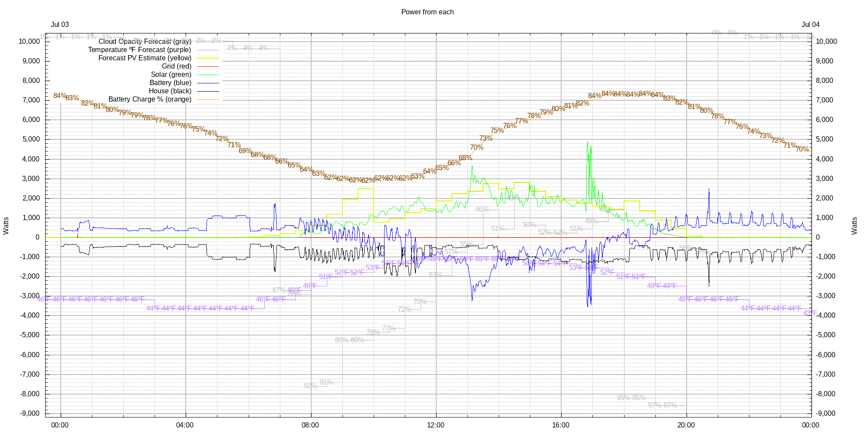
Task: Click the orange "69%" battery charge label
Action: 245,151
